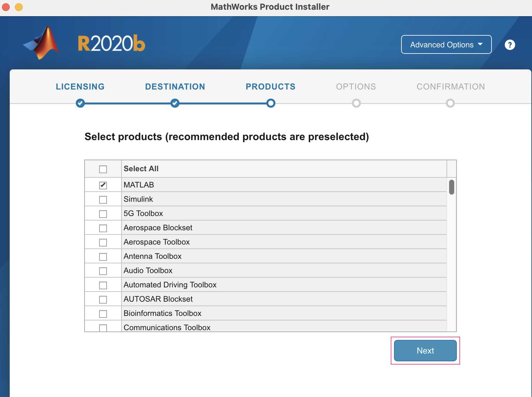Image resolution: width=532 pixels, height=397 pixels.
Task: Click the Confirmation step circle marker
Action: coord(450,103)
